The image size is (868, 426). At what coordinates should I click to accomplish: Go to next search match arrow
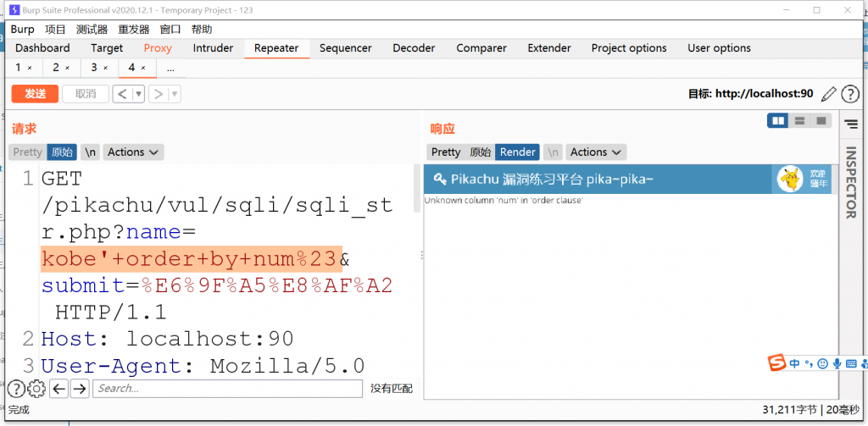coord(80,389)
